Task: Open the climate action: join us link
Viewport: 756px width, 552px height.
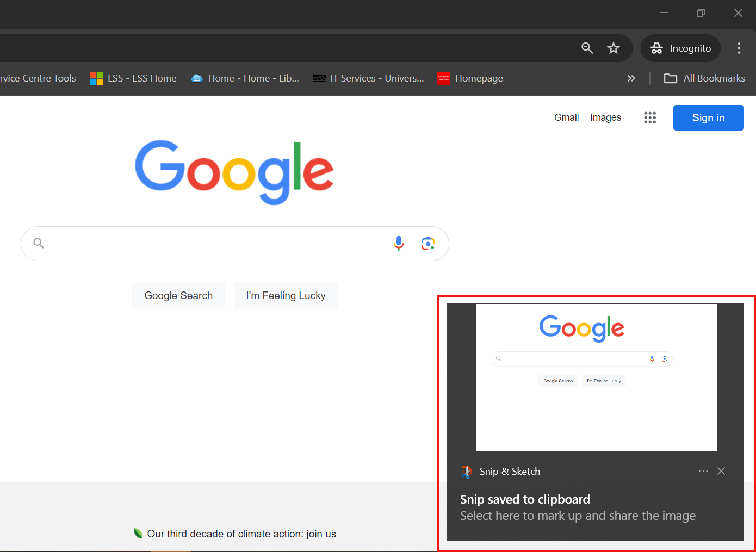Action: click(x=241, y=534)
